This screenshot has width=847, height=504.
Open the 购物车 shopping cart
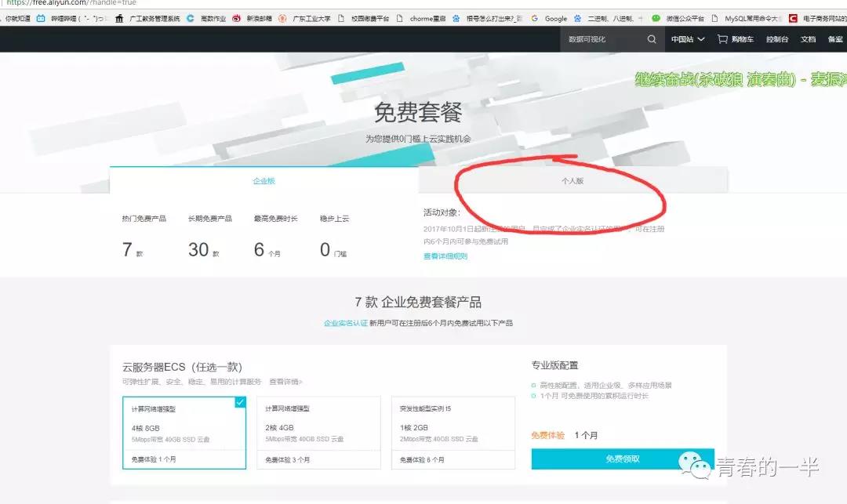735,39
